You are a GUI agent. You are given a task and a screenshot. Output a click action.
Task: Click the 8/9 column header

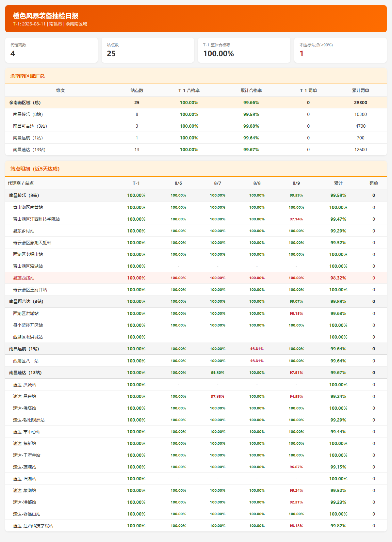pos(296,183)
